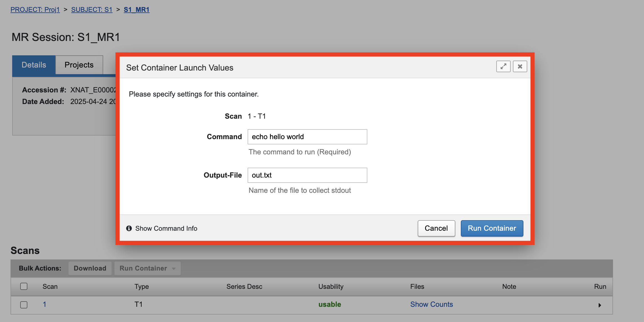The width and height of the screenshot is (644, 322).
Task: Click the run arrow icon for scan 1
Action: coord(599,305)
